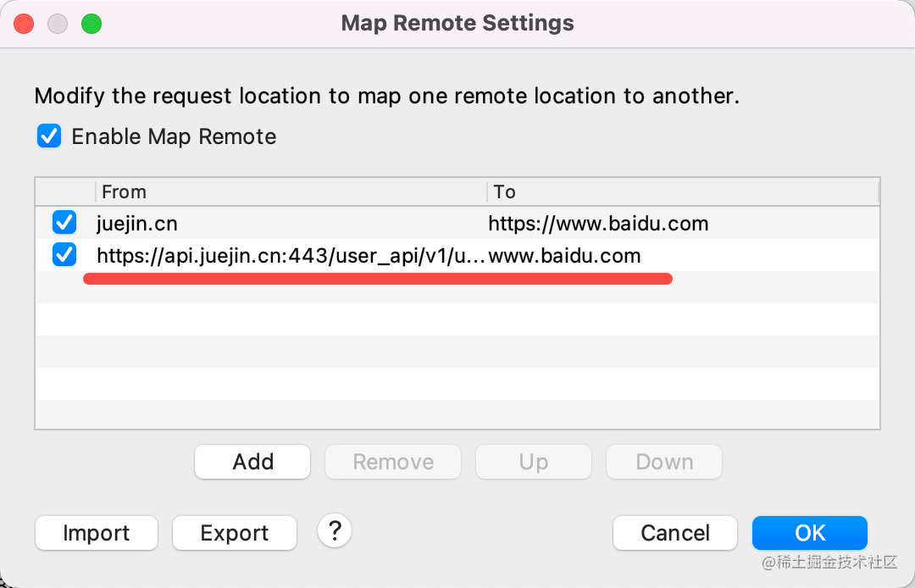
Task: Move mapping up with Up button
Action: point(534,462)
